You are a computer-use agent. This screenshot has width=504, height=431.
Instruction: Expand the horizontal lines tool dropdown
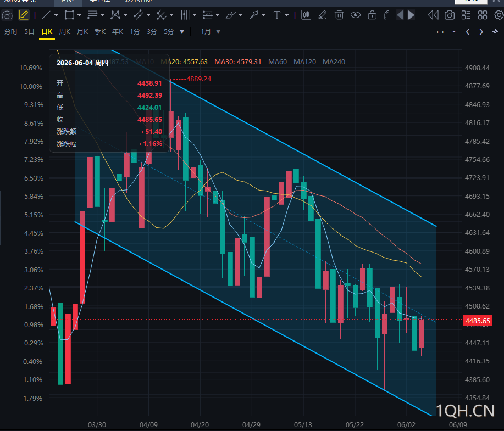102,15
